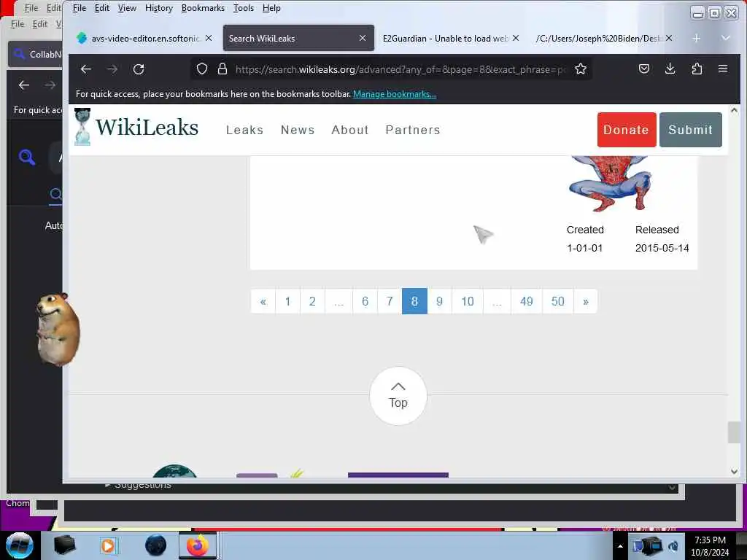Go to results page 9
This screenshot has height=560, width=747.
[x=439, y=301]
